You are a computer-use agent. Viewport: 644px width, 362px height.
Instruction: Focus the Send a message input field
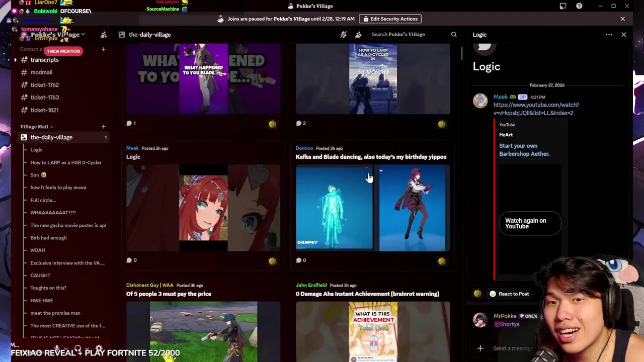(x=513, y=348)
